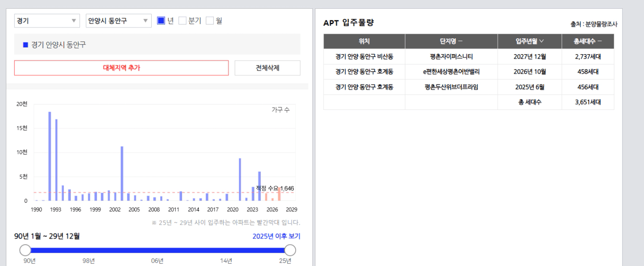Sort table by 단지명 column header
Viewport: 644px width, 266px height.
pos(451,42)
